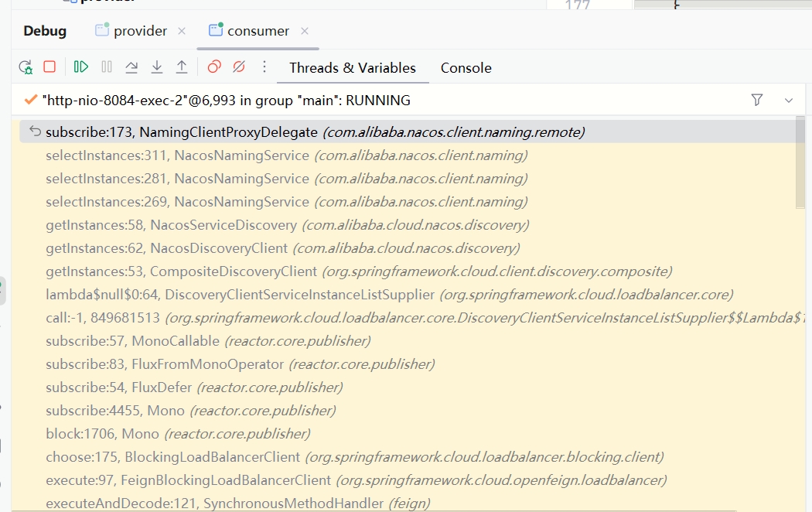This screenshot has width=812, height=512.
Task: Stop the debug session
Action: coord(49,67)
